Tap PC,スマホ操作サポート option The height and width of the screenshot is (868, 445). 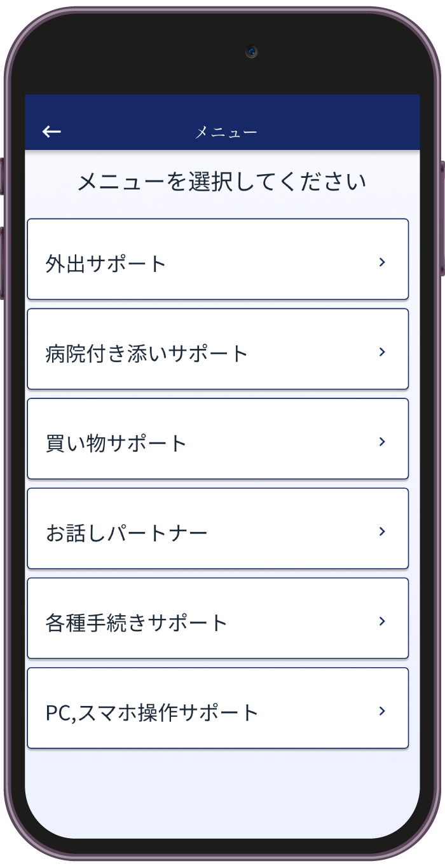[x=217, y=708]
